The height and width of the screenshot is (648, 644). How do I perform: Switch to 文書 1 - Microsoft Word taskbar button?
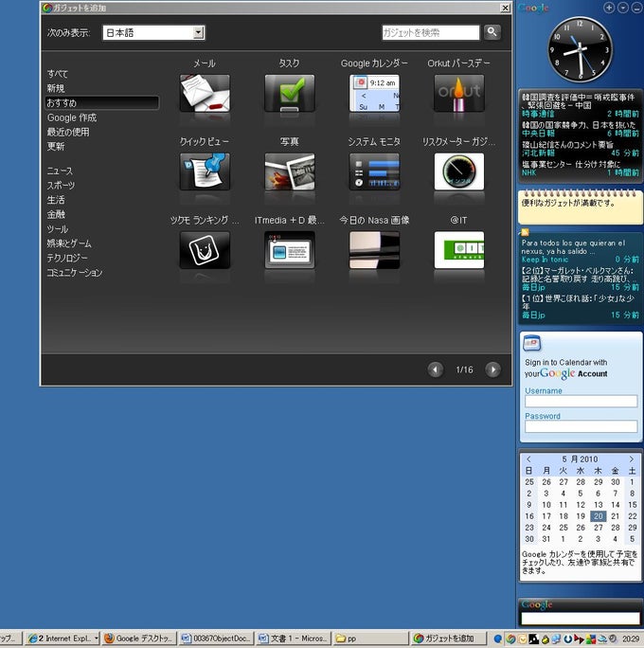pos(294,639)
